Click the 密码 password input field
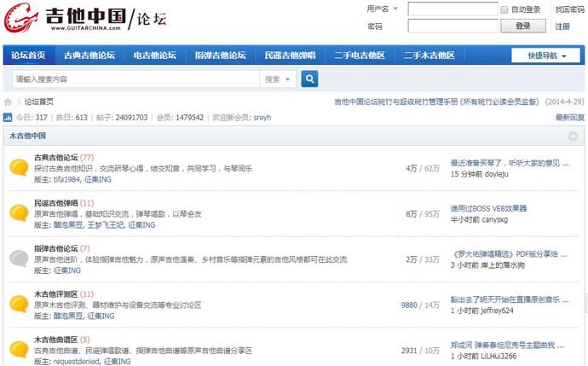The height and width of the screenshot is (366, 588). click(453, 26)
